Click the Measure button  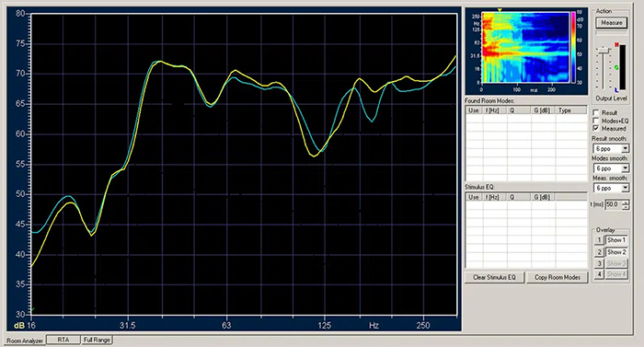[612, 23]
